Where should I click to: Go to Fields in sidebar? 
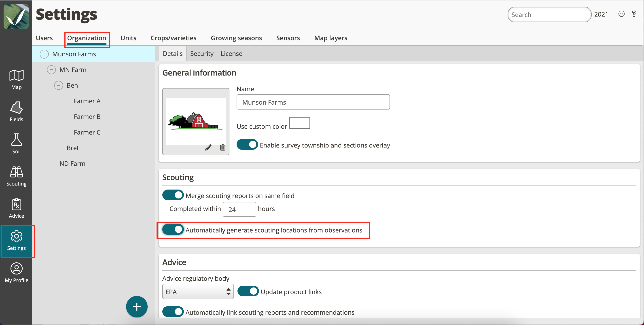(x=16, y=111)
